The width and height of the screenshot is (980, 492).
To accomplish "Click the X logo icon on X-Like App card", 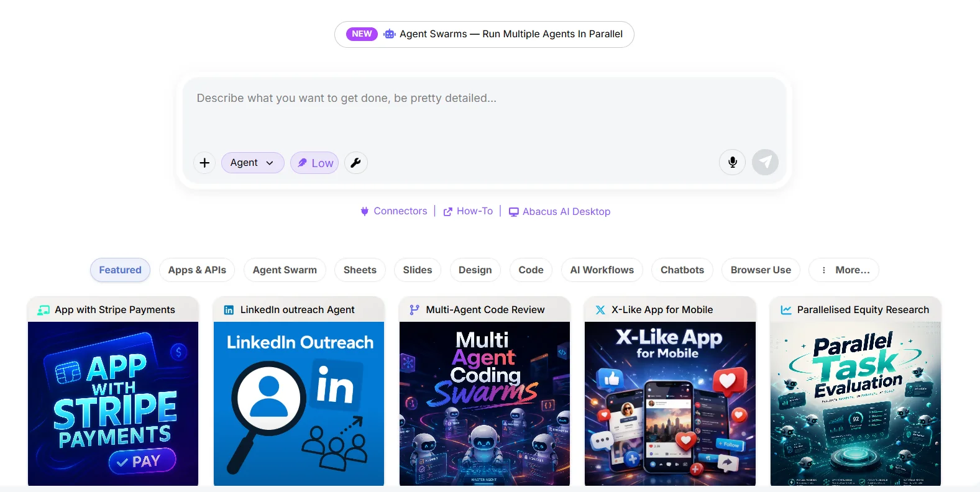I will click(x=600, y=310).
